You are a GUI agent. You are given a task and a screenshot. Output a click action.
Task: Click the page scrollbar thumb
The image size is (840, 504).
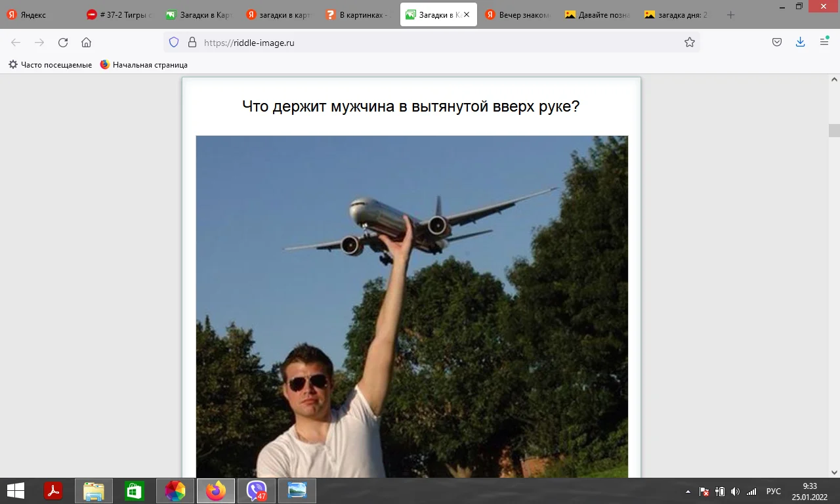(x=834, y=130)
